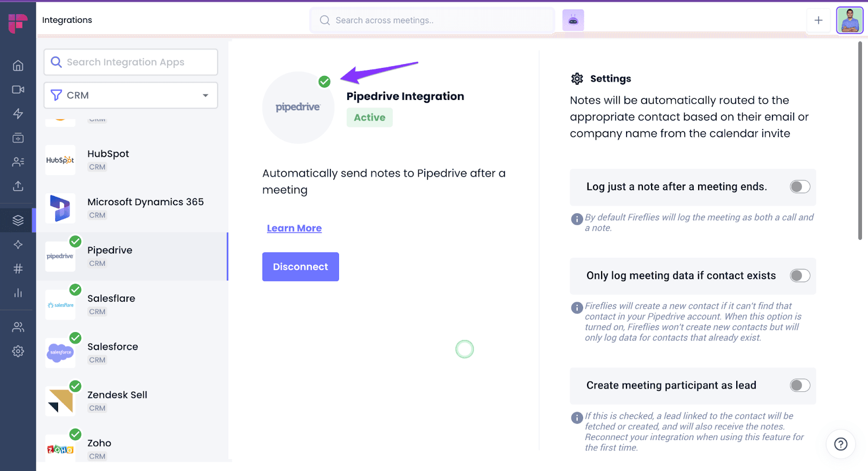Open the sidebar Settings gear
Screen dimensions: 868x471
(18, 351)
